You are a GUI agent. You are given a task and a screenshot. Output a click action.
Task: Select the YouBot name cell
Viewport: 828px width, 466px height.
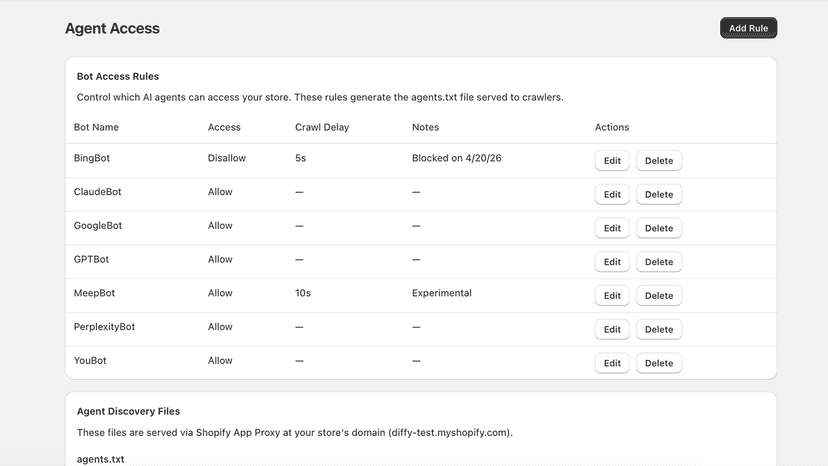(x=90, y=361)
